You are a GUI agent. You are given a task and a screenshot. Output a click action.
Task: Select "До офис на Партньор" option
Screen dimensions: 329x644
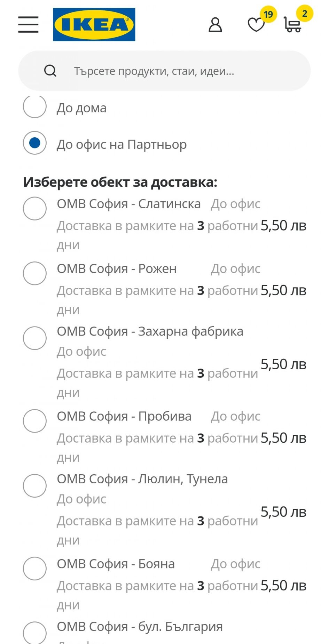coord(35,143)
